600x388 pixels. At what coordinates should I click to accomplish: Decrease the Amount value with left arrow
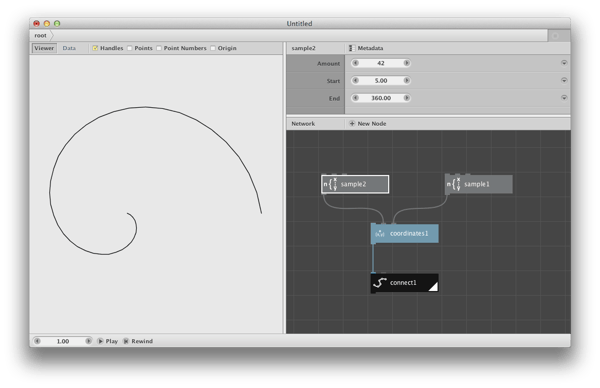(355, 63)
